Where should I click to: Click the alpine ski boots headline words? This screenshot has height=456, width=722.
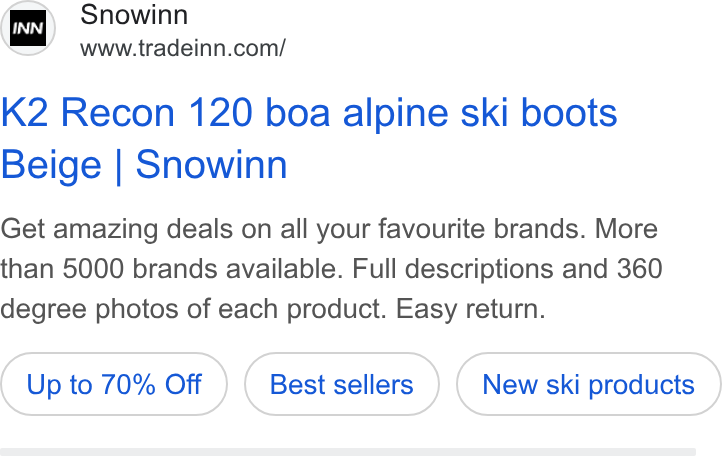480,114
